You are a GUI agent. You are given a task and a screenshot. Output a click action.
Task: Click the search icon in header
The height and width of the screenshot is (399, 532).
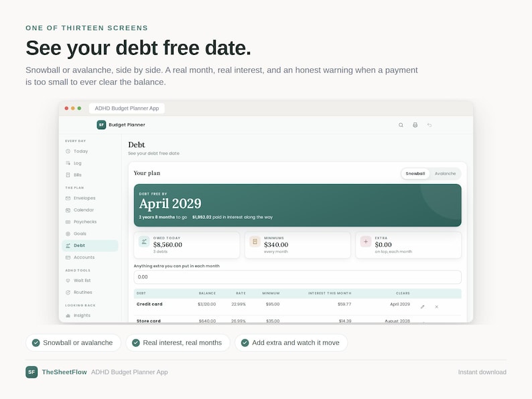(x=401, y=125)
